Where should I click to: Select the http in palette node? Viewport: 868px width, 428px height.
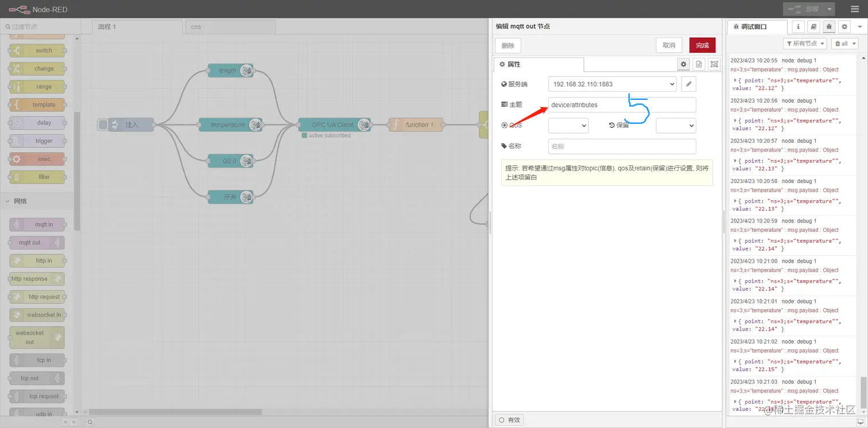pyautogui.click(x=37, y=260)
